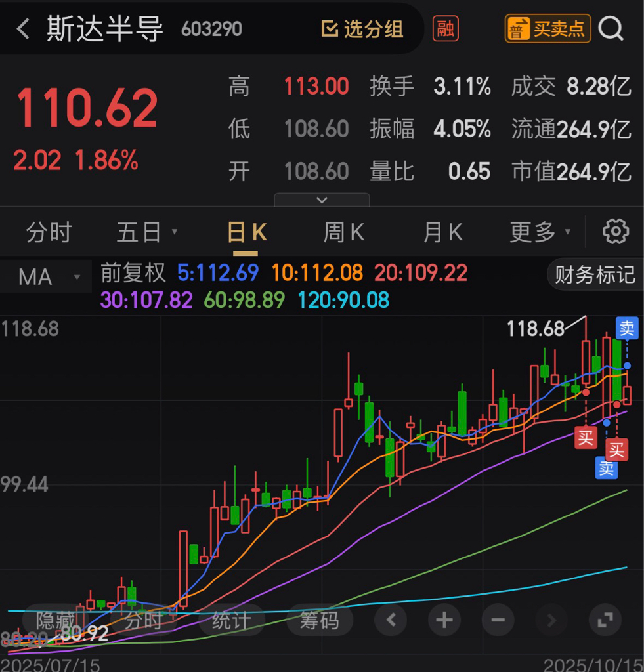Expand chart to fullscreen

pos(605,619)
